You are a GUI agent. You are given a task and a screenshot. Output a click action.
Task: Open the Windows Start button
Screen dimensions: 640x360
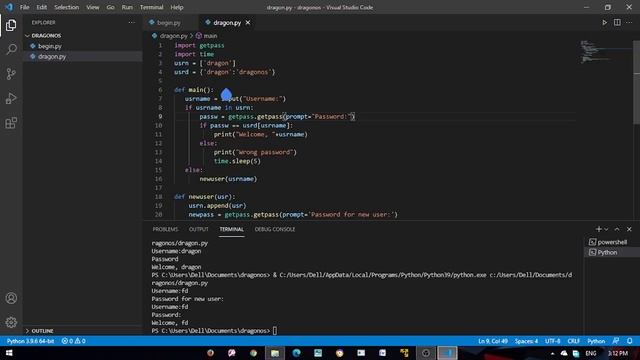tap(9, 353)
